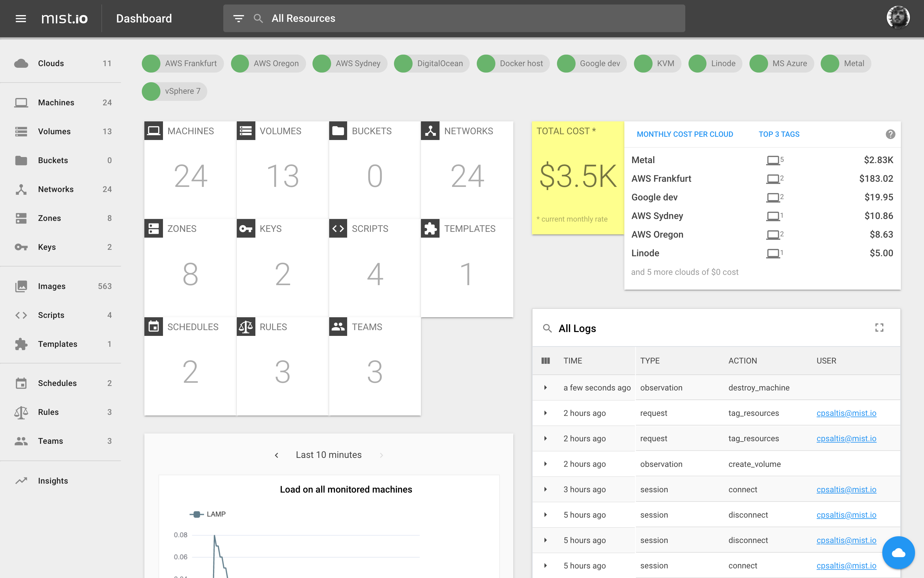Navigate to Networks in the sidebar

click(x=61, y=189)
